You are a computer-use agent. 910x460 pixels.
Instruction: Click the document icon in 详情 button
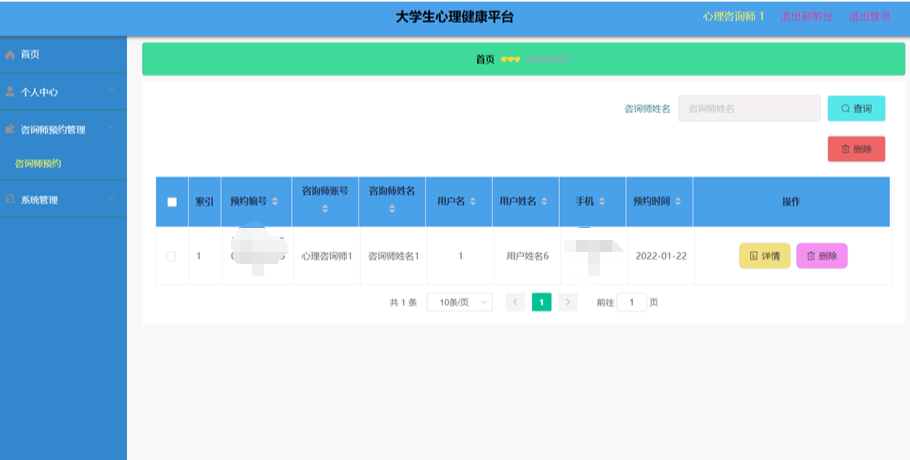[753, 256]
